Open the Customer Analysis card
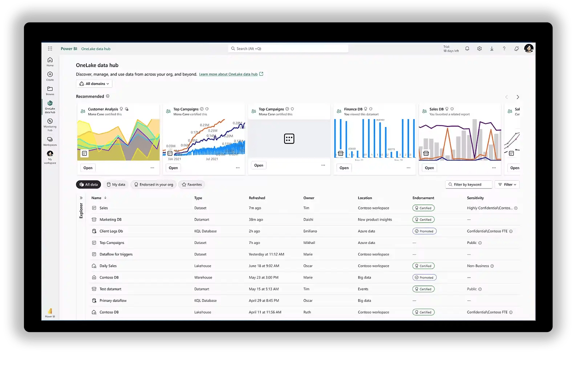The width and height of the screenshot is (588, 372). [x=88, y=168]
